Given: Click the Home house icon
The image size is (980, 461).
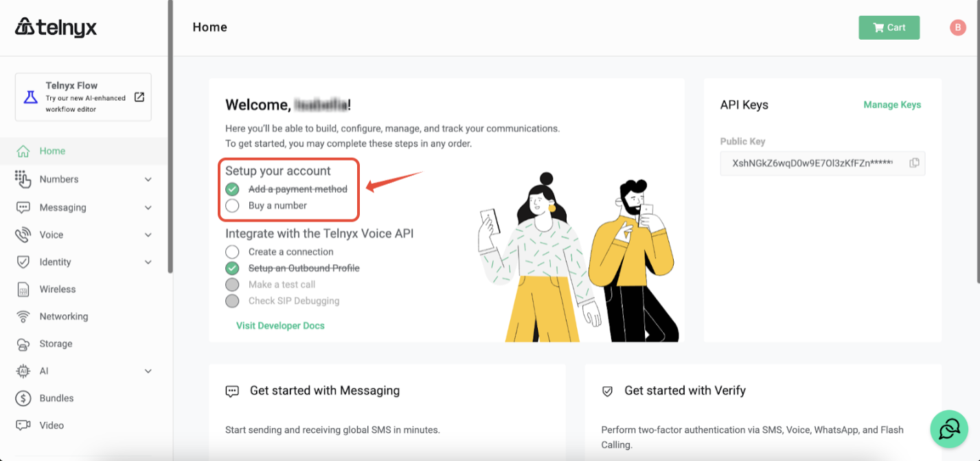Looking at the screenshot, I should 23,151.
